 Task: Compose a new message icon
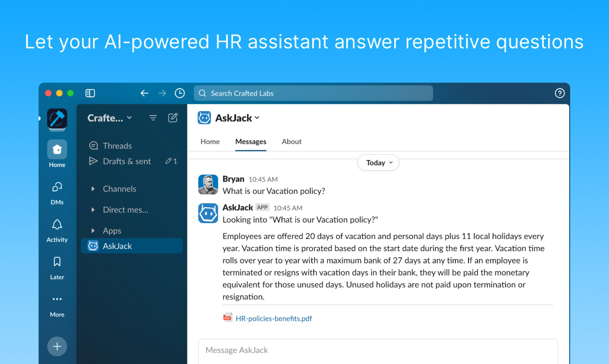(173, 118)
